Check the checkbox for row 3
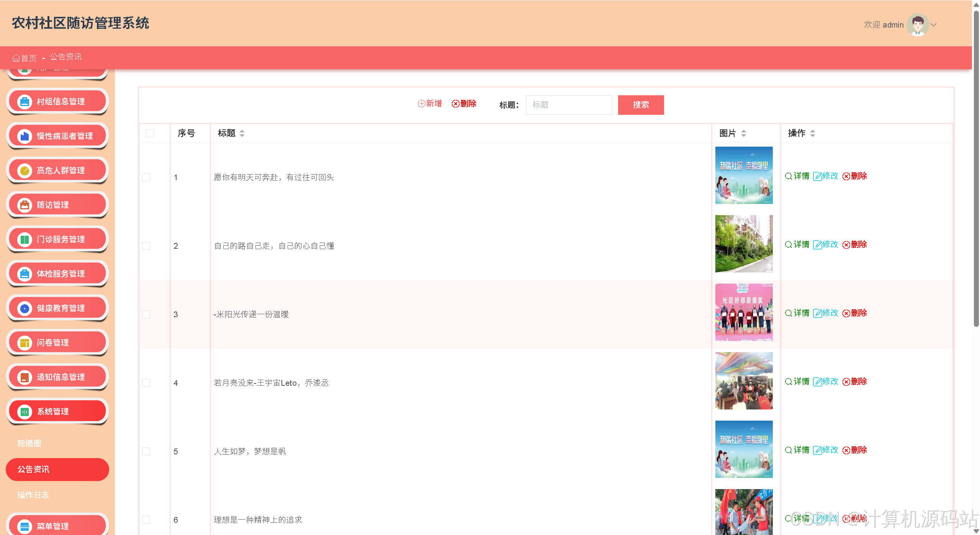The height and width of the screenshot is (535, 980). [x=146, y=314]
